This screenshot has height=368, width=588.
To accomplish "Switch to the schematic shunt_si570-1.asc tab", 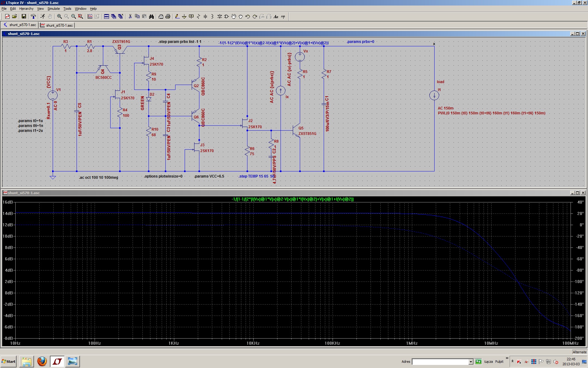I will (x=20, y=25).
